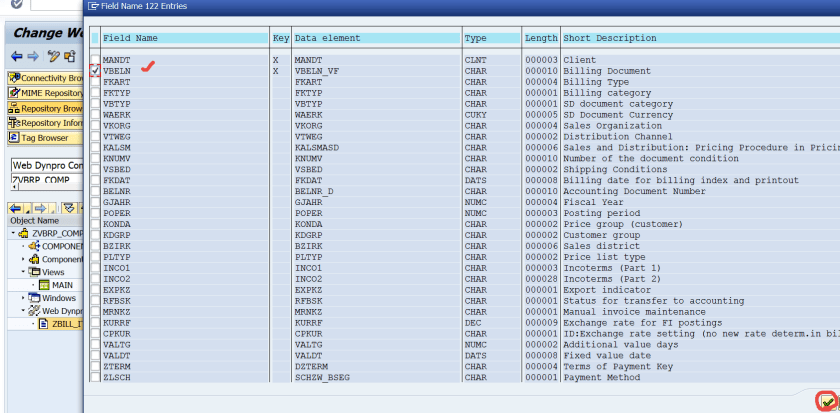This screenshot has height=413, width=840.
Task: Click the other object icon in workbench toolbar
Action: pos(70,56)
